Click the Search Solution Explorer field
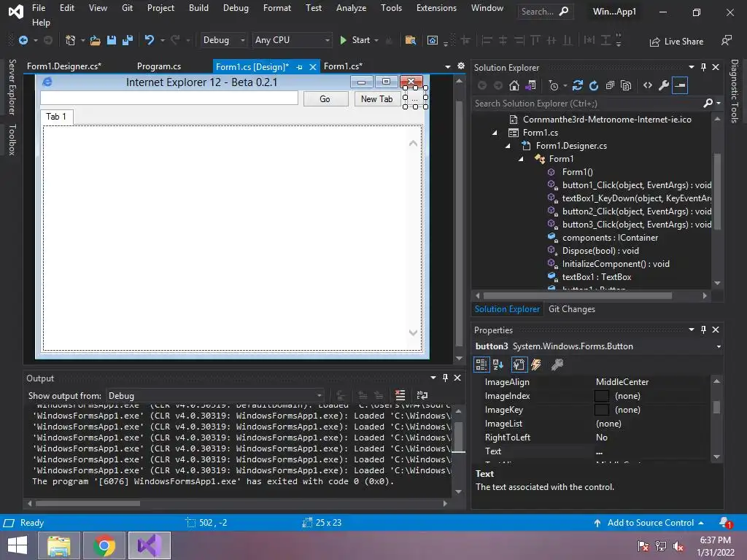This screenshot has width=747, height=560. click(587, 104)
